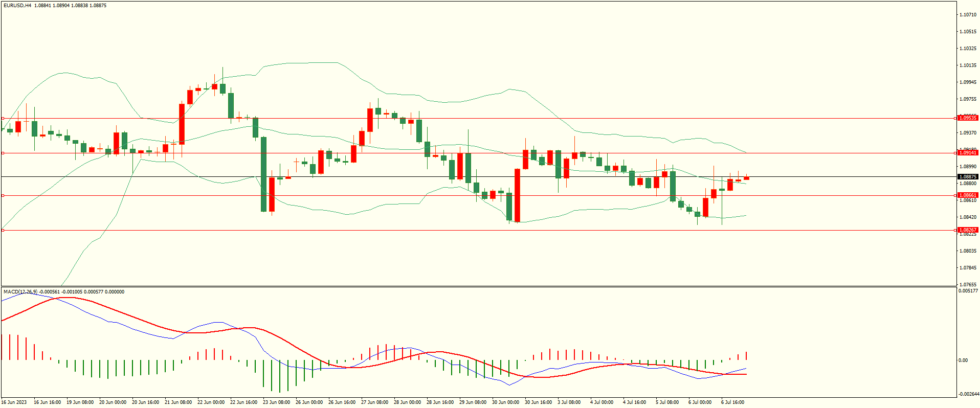980x408 pixels.
Task: Click the 4 Jul 16:00 time label
Action: pyautogui.click(x=634, y=402)
